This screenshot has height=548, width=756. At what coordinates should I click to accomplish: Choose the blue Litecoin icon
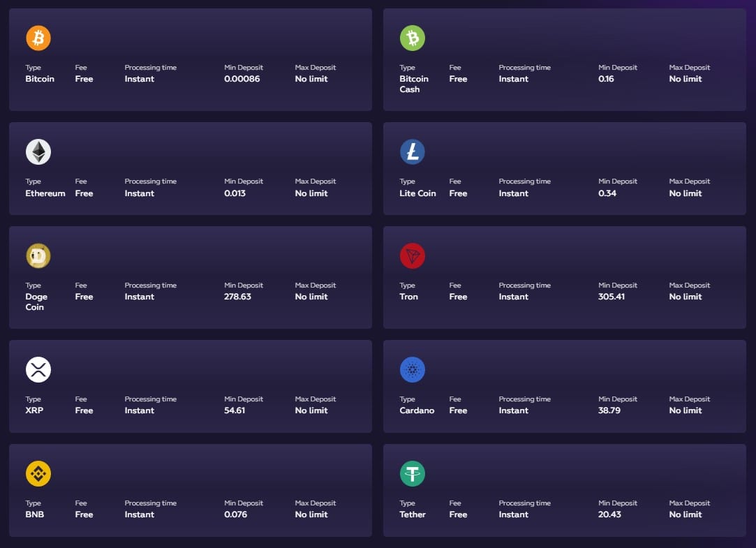pos(413,151)
